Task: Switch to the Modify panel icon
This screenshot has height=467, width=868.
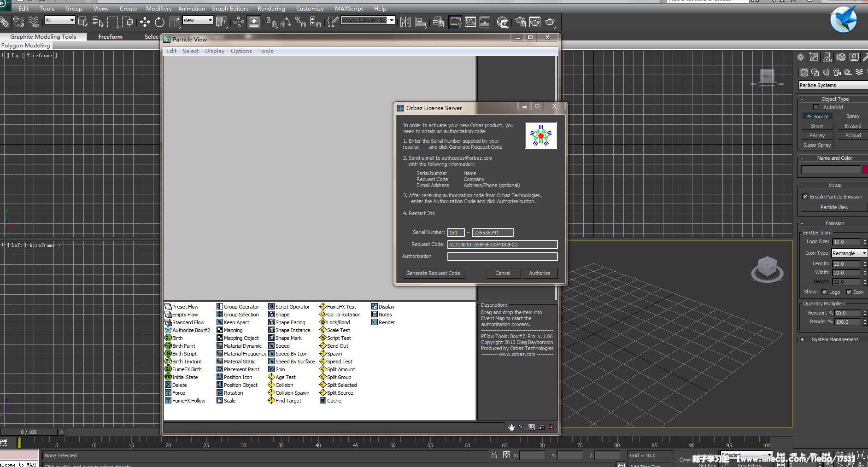Action: (814, 57)
